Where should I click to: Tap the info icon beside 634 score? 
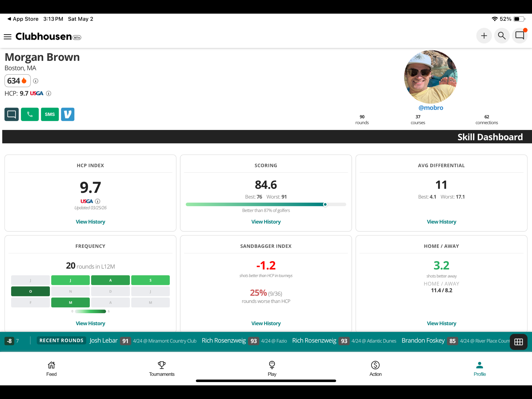36,81
